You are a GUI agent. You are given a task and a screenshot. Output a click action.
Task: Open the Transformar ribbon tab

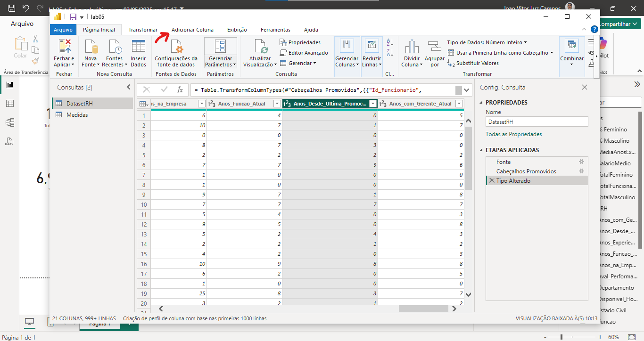[x=143, y=30]
